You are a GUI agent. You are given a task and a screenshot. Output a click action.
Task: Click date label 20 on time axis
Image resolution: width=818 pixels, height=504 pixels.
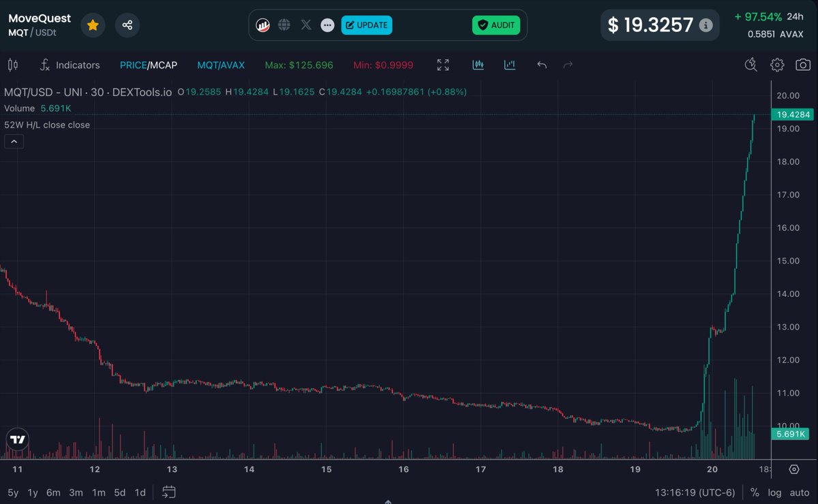point(713,469)
